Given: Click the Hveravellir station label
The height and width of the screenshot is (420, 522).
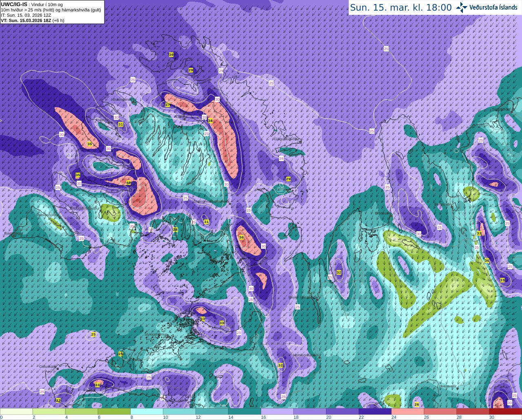Looking at the screenshot, I should tap(448, 386).
